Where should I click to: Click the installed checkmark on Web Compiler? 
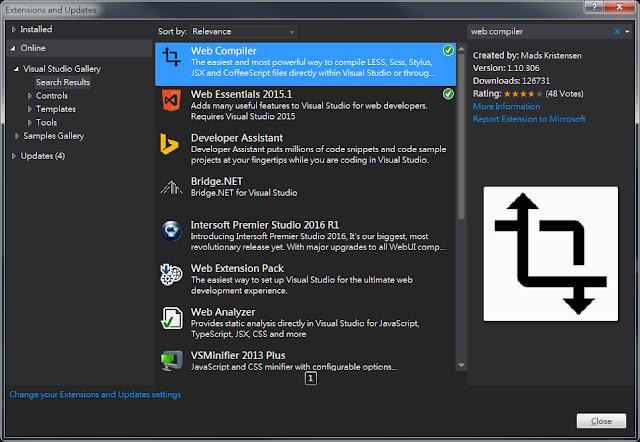point(448,50)
